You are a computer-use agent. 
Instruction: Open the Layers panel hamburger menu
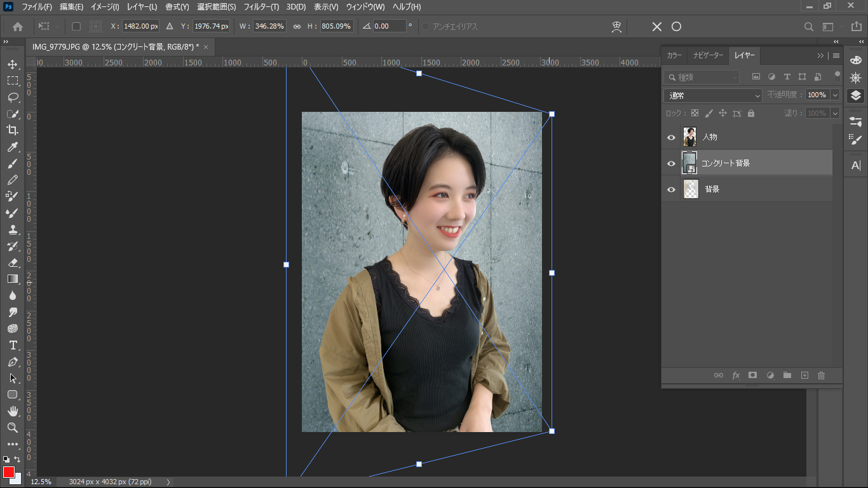pos(836,55)
